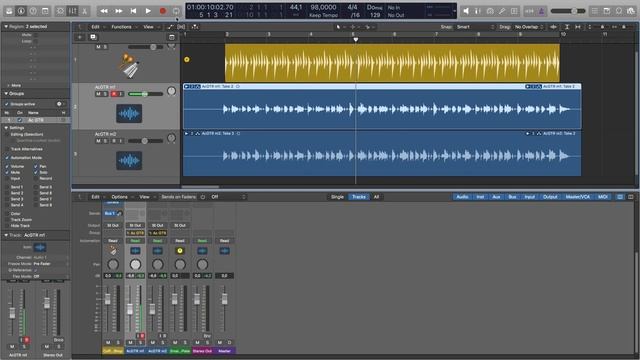The image size is (640, 360).
Task: Click the Duplicate Track button
Action: coord(93,37)
